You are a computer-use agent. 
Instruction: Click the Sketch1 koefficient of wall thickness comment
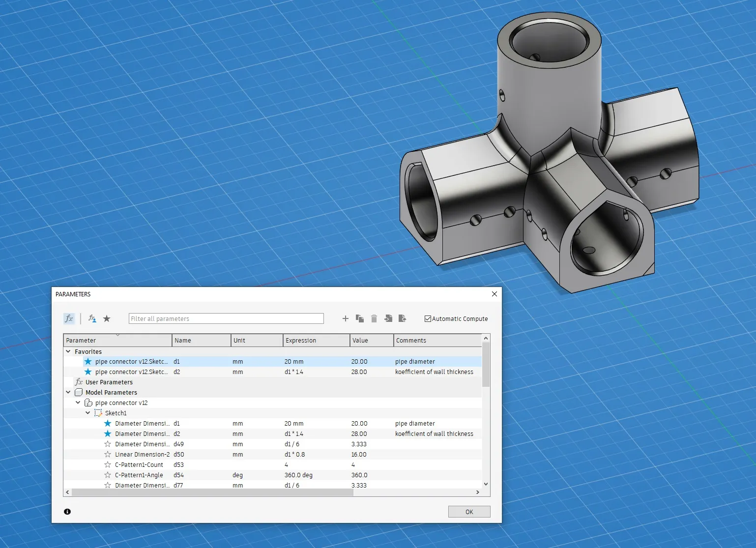(434, 433)
